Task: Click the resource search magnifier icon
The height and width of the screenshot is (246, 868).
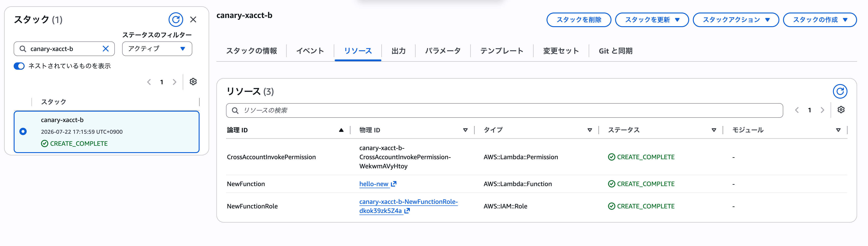Action: [x=235, y=110]
